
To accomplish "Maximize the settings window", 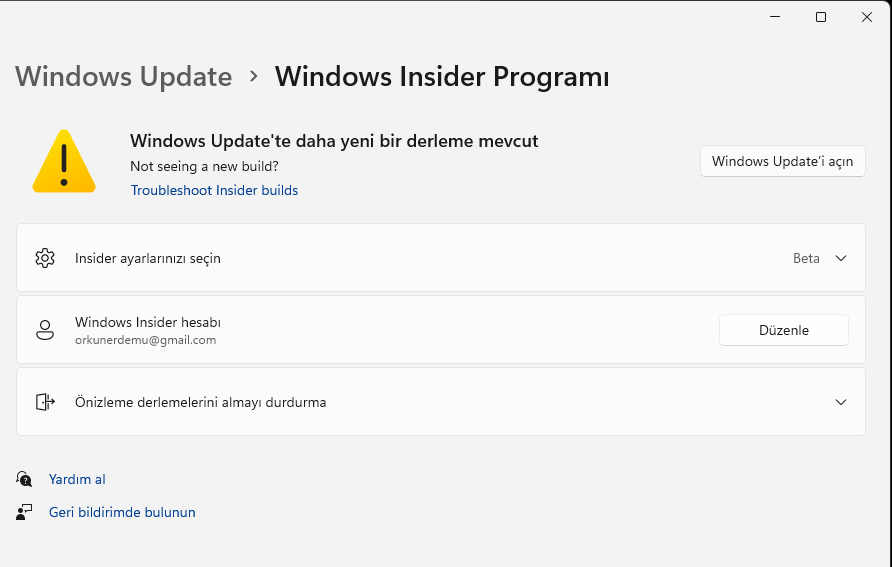I will tap(821, 17).
